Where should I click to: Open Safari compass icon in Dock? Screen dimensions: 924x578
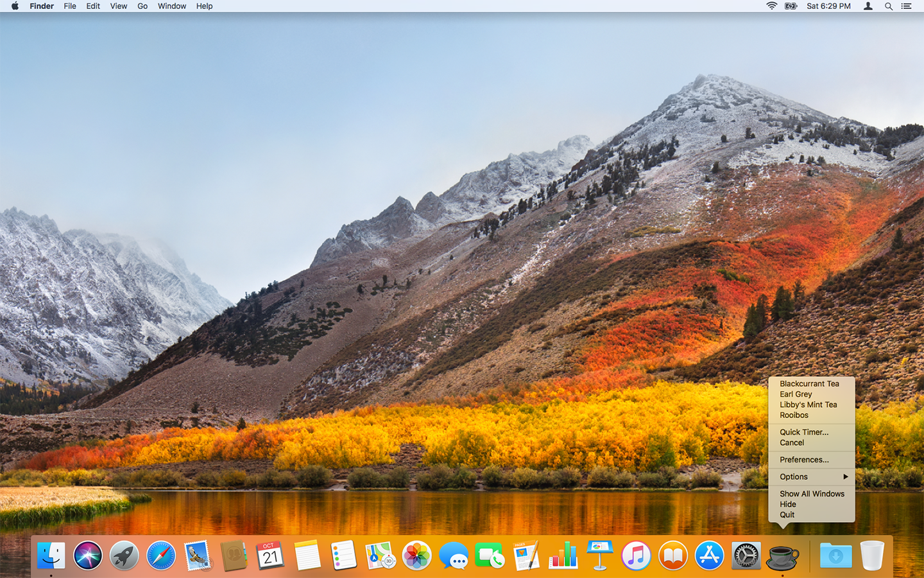coord(160,556)
